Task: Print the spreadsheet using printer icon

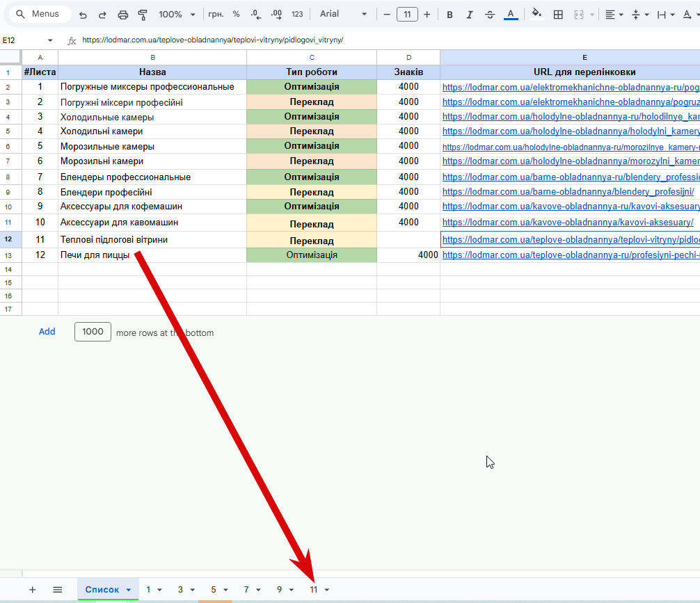Action: (x=122, y=15)
